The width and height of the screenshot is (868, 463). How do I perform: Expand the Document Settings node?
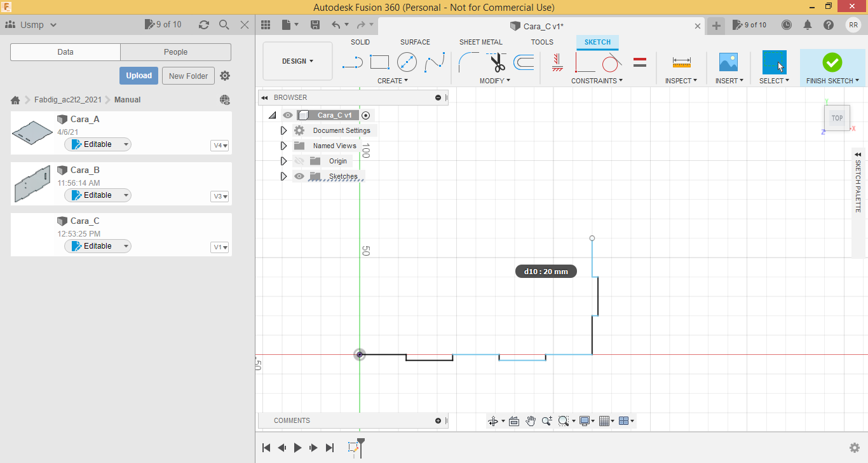pos(284,130)
